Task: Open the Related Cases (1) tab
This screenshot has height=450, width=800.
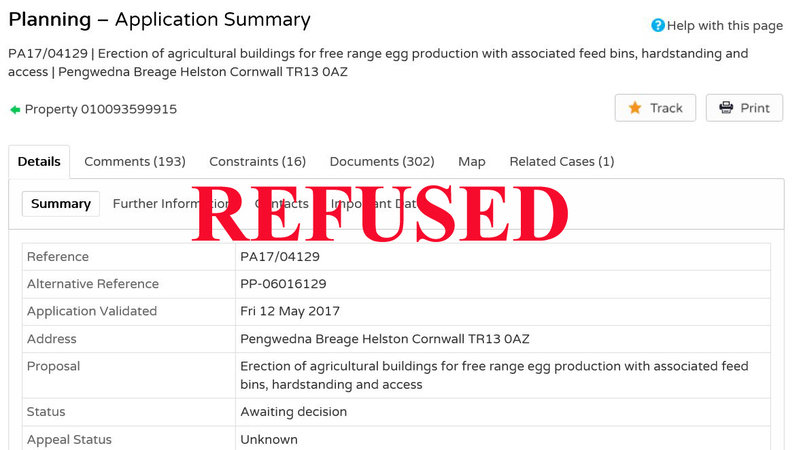Action: pos(562,161)
